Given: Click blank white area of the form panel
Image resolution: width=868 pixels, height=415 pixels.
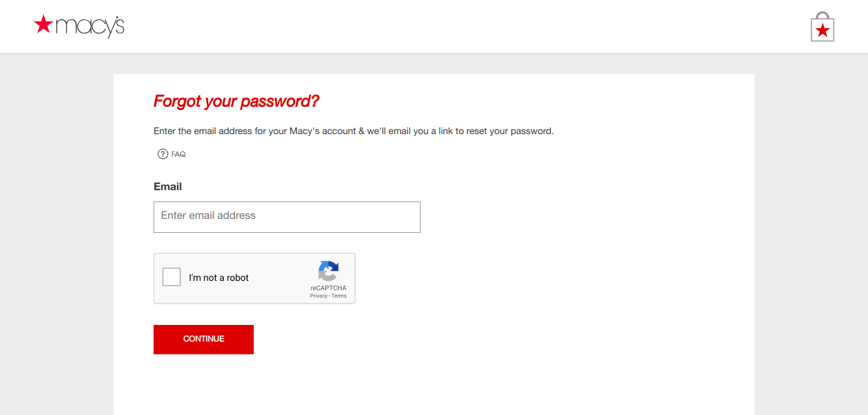Looking at the screenshot, I should [x=568, y=267].
